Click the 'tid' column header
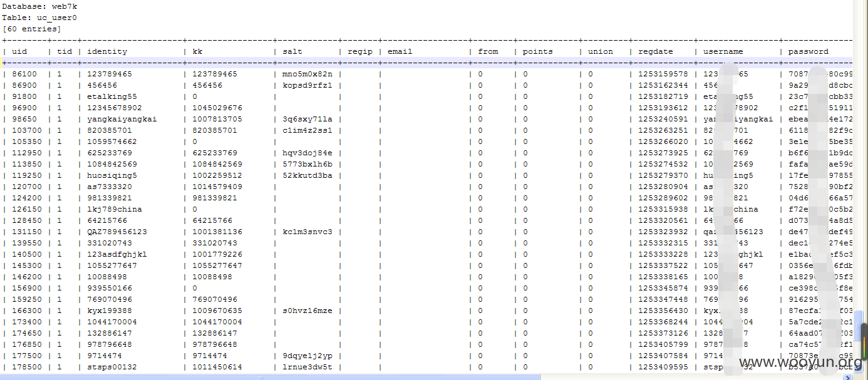 (x=65, y=51)
